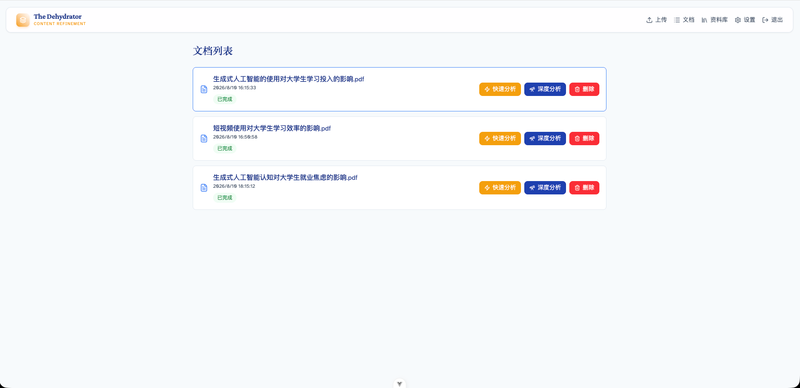Click The Dehydrator logo icon
The height and width of the screenshot is (388, 800).
22,20
